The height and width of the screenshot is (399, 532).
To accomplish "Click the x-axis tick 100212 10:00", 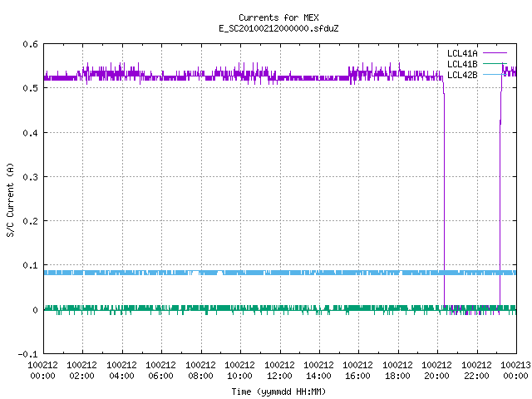I will 240,370.
